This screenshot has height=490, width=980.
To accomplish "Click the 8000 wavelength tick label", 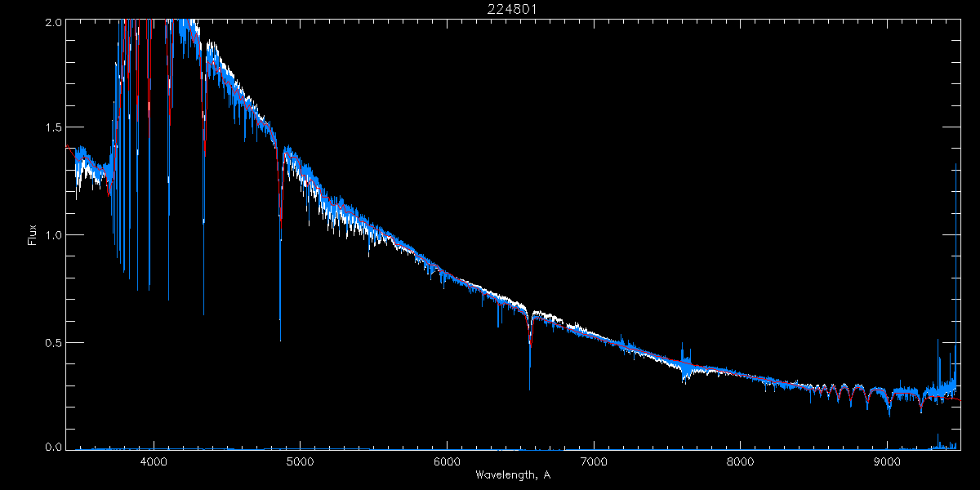I will click(x=741, y=461).
